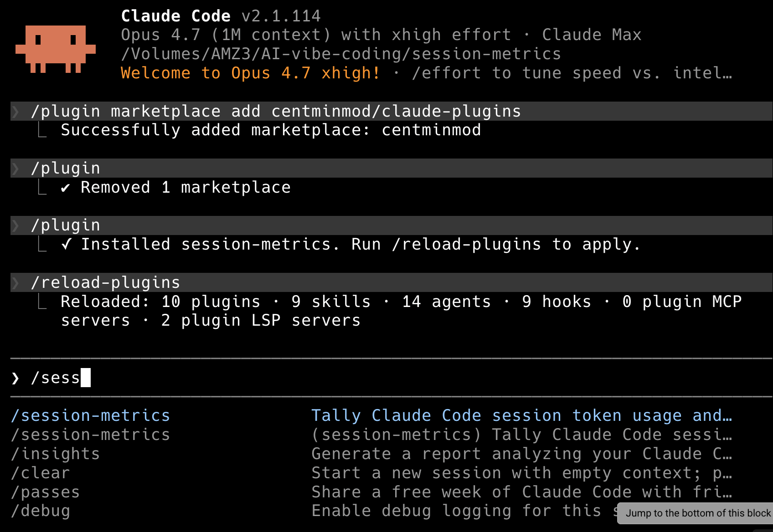
Task: Click the prompt input containing /sess
Action: point(391,378)
